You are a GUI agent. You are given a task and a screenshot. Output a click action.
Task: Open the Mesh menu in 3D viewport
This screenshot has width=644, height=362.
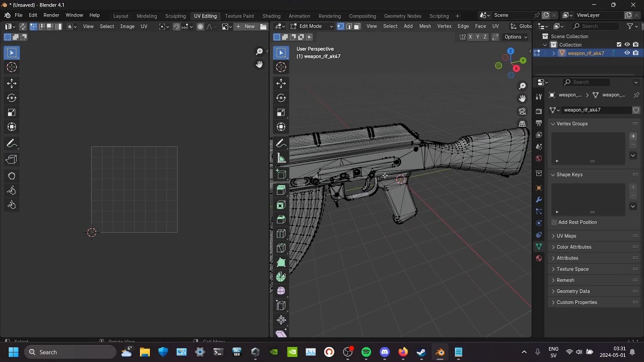(425, 26)
